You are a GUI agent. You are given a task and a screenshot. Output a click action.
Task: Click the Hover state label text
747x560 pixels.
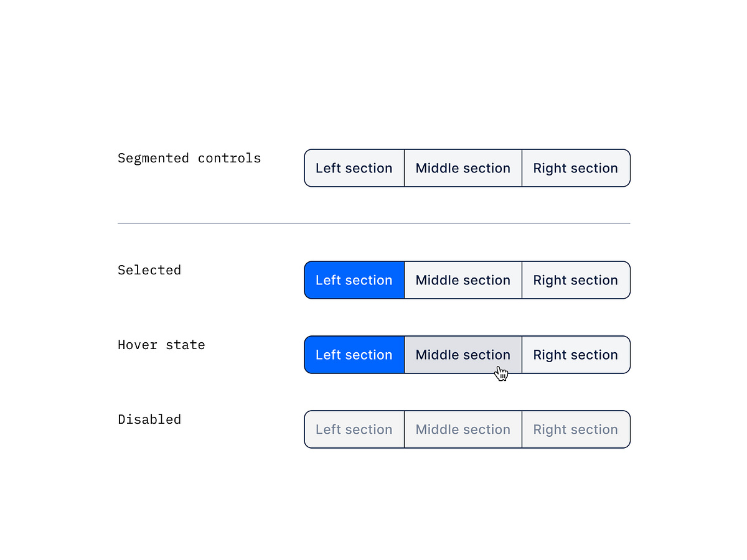coord(161,345)
